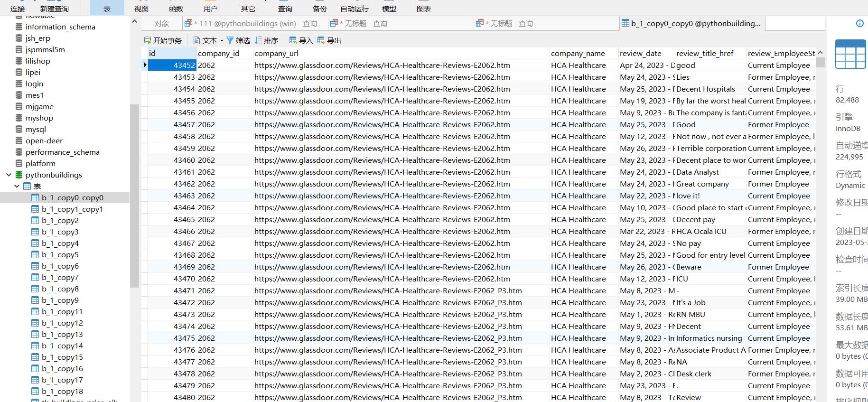Screen dimensions: 868x402
Task: Click the title cell "Informatics nursing"
Action: [710, 338]
